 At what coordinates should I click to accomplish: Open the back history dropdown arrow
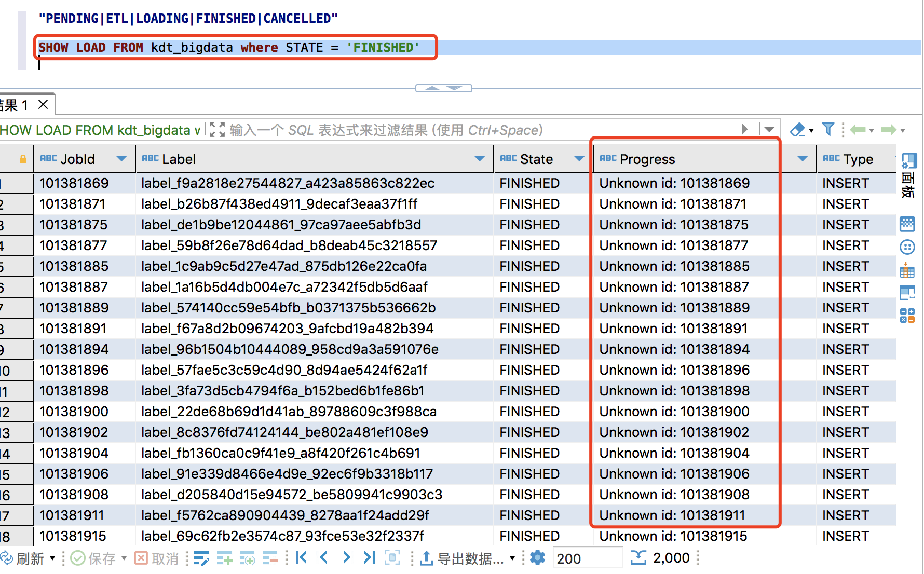click(872, 130)
